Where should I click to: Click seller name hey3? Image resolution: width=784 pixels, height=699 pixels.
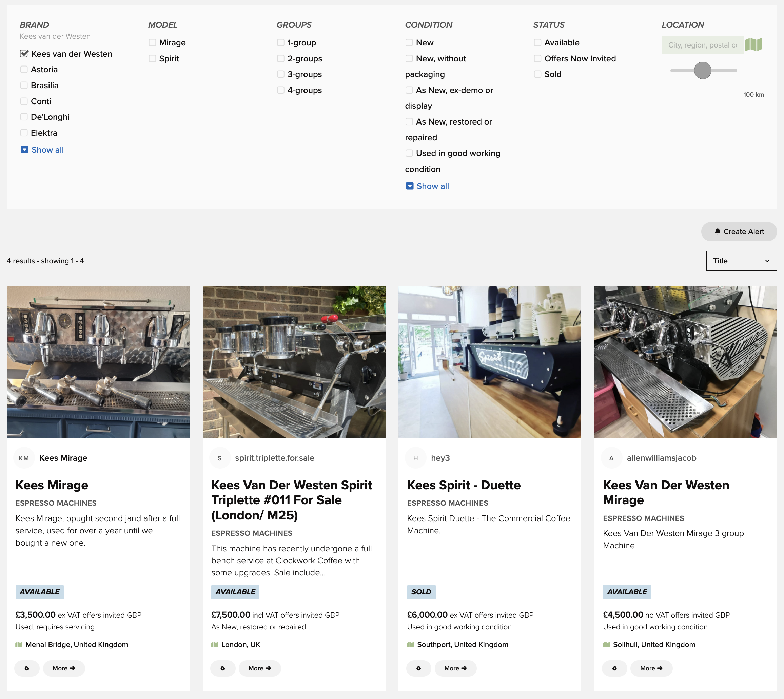pos(440,458)
